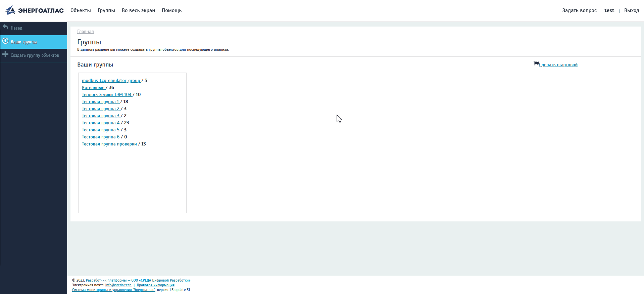Select Тестовая группа 4 link
This screenshot has height=294, width=644.
coord(101,123)
